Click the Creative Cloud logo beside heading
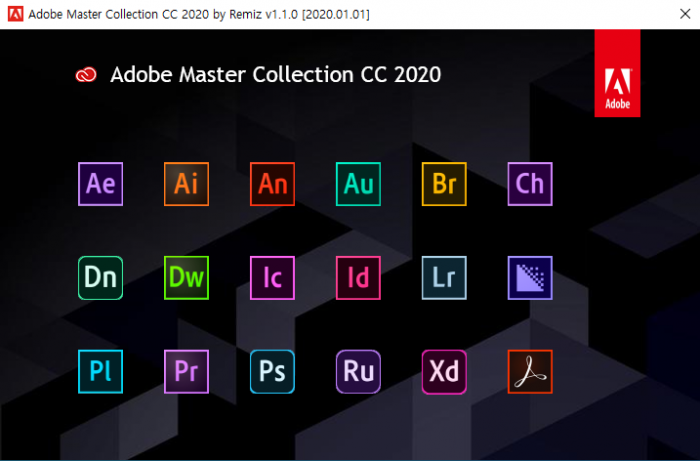 click(x=86, y=75)
